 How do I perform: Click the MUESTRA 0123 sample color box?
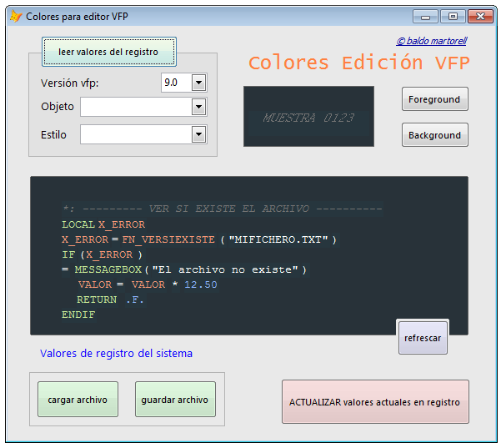pos(308,117)
